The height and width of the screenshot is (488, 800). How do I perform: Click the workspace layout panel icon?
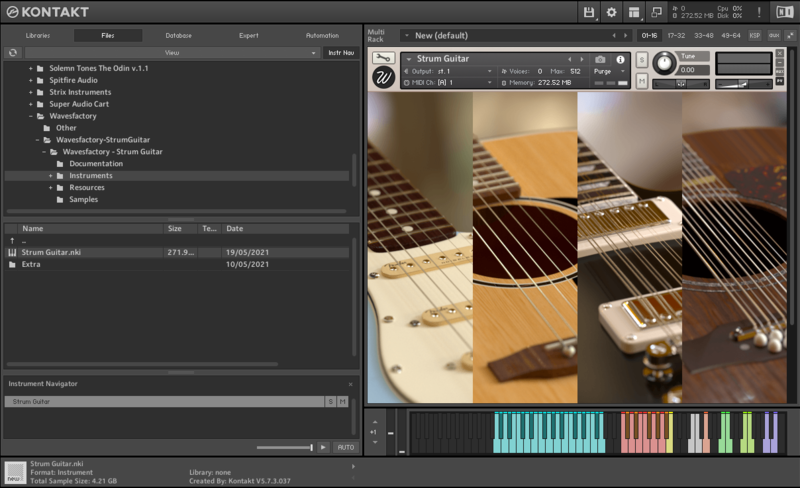click(x=634, y=12)
